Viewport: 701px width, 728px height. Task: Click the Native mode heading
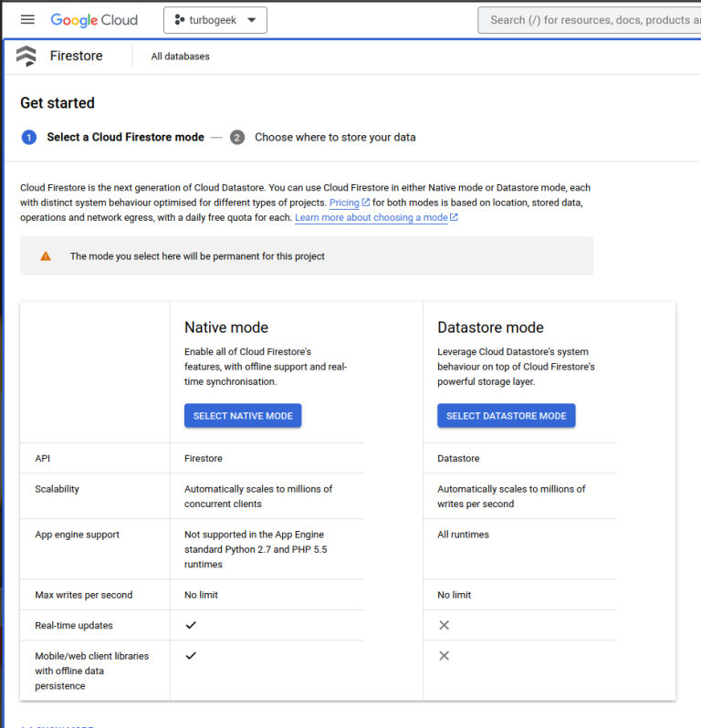(x=226, y=328)
